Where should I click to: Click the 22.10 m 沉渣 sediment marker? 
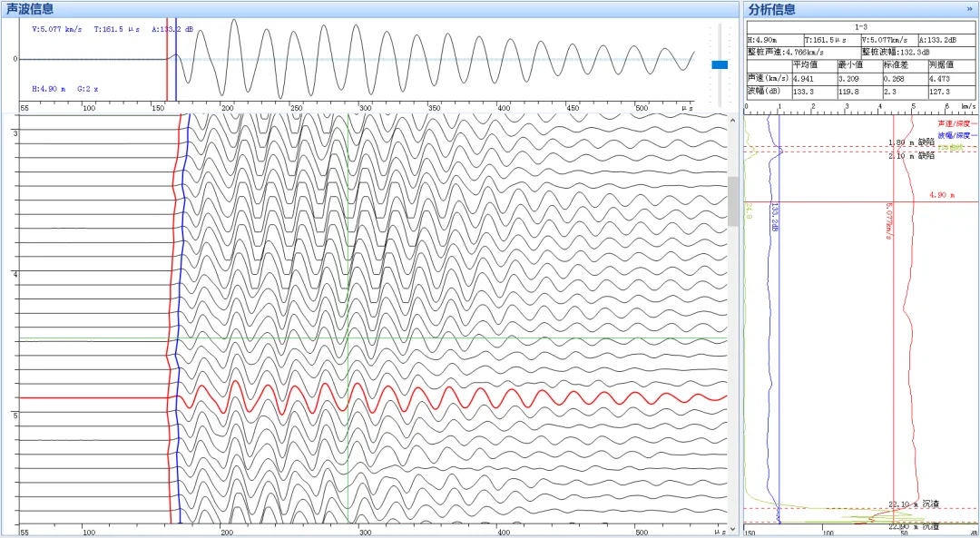(x=913, y=504)
